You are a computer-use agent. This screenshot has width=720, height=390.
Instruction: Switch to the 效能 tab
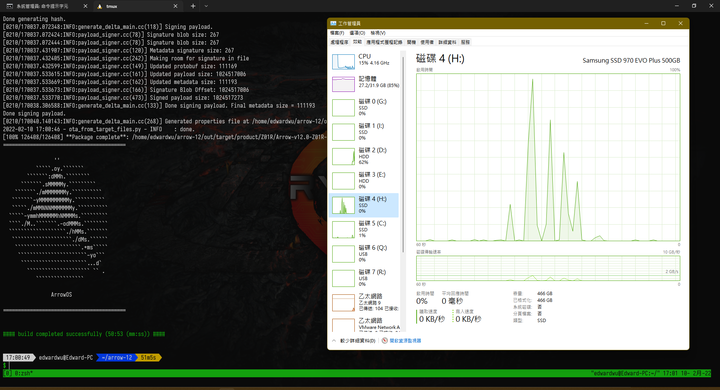click(357, 42)
